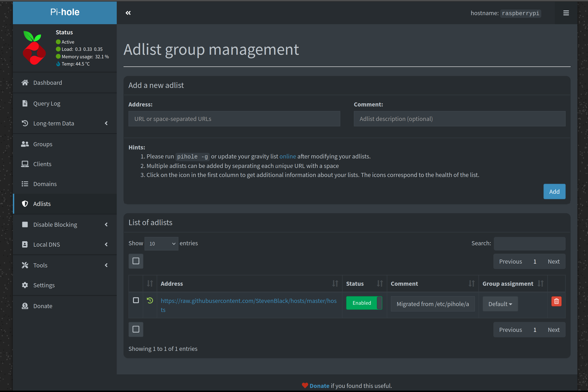Open the hamburger menu at top right

pos(566,13)
